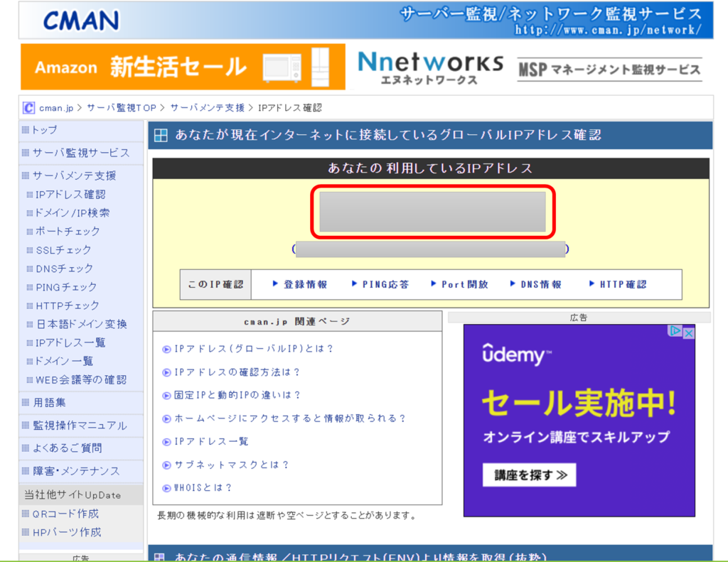The height and width of the screenshot is (562, 728).
Task: Select サーバ監視サービス in sidebar
Action: coord(80,153)
